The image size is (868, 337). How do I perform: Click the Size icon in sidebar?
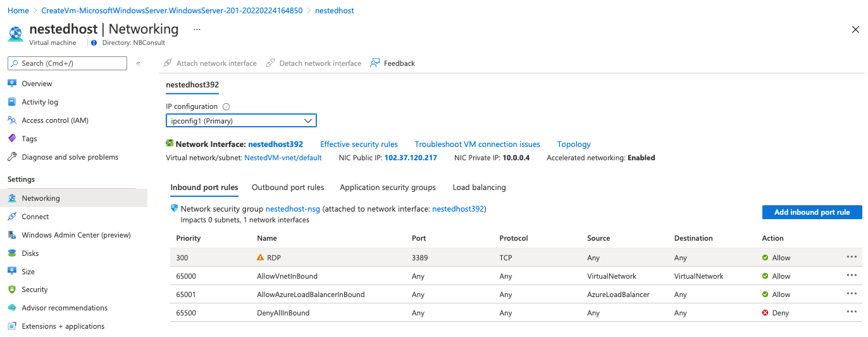click(12, 272)
